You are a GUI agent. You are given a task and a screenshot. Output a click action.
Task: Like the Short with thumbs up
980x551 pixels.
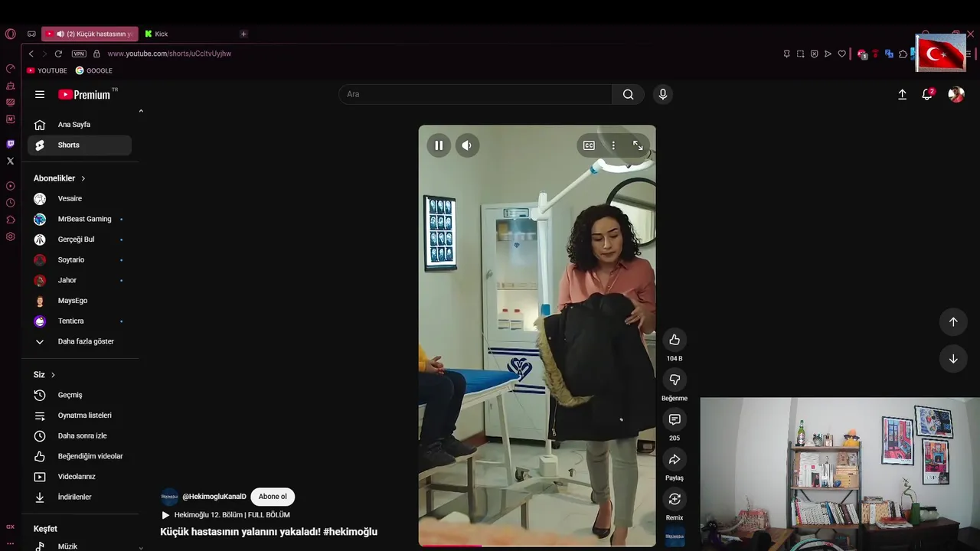tap(675, 340)
